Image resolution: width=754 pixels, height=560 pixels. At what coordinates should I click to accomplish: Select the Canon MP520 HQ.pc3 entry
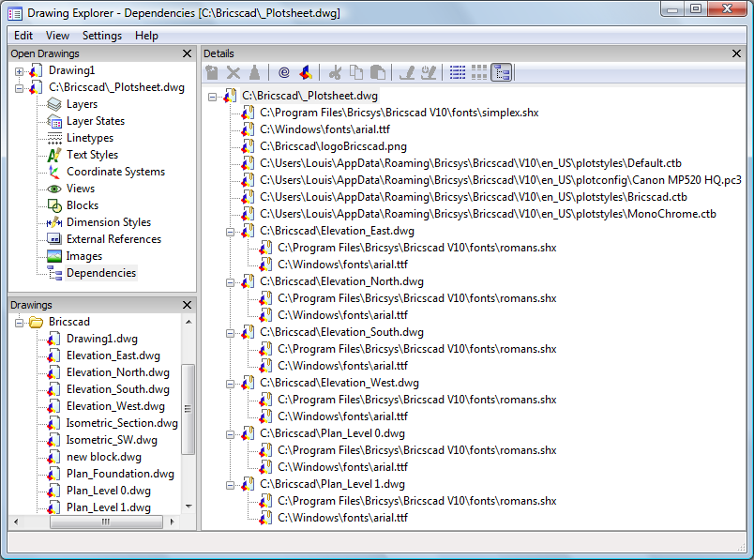pyautogui.click(x=500, y=180)
